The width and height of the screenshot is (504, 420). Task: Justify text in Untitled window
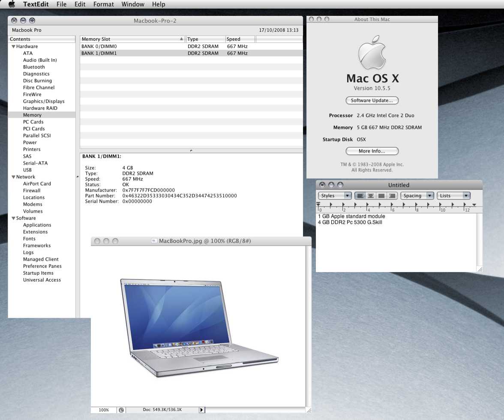[x=381, y=196]
